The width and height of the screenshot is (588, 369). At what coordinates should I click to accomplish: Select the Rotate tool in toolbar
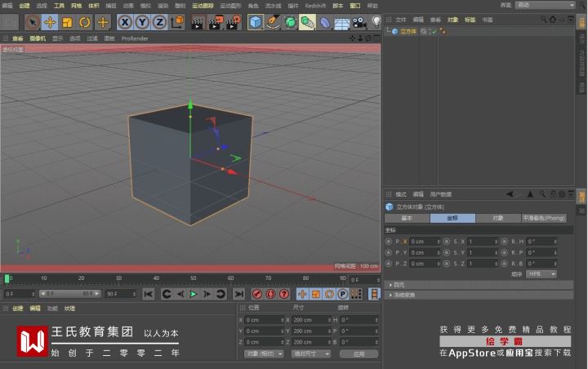tap(84, 22)
